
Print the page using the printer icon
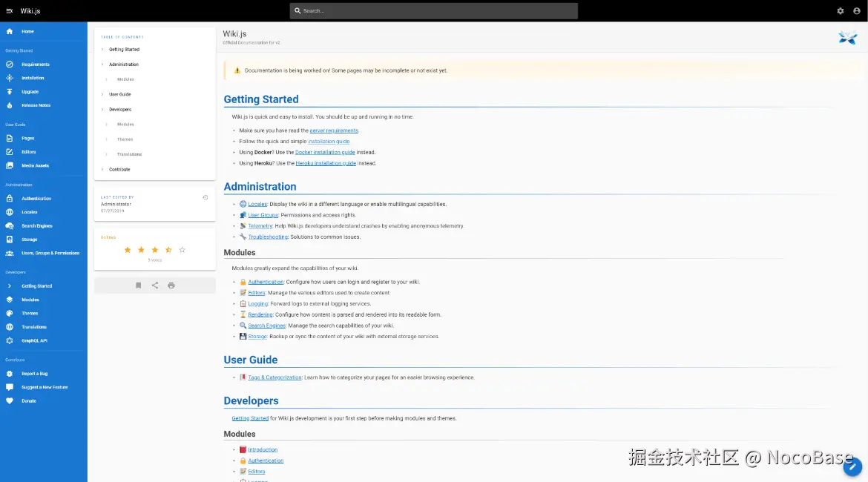pyautogui.click(x=171, y=285)
